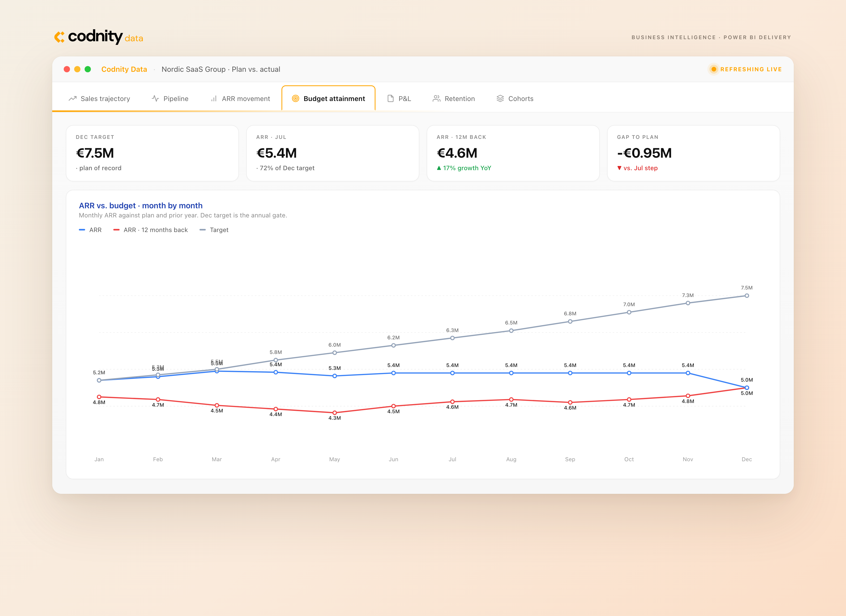The height and width of the screenshot is (616, 846).
Task: Click the red close window dot
Action: coord(67,69)
